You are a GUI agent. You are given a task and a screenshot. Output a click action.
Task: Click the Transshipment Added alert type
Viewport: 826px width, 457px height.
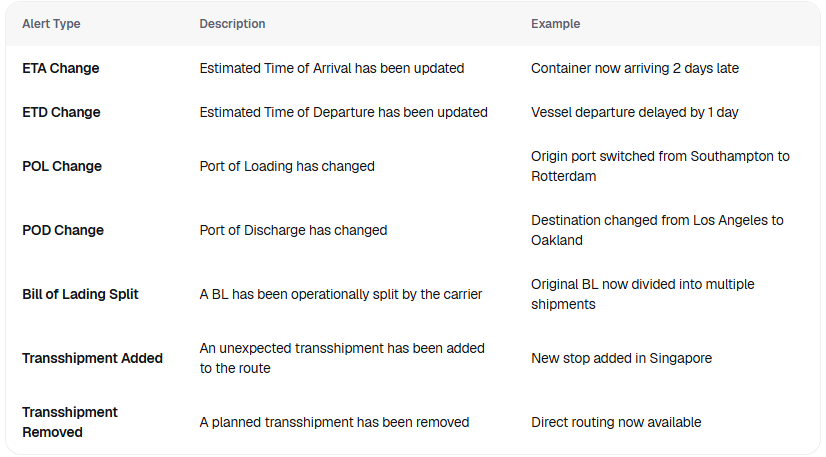click(x=92, y=358)
